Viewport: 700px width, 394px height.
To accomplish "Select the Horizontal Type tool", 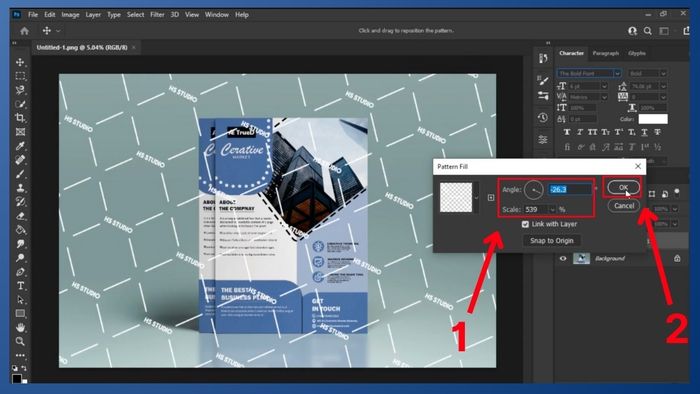I will 20,286.
